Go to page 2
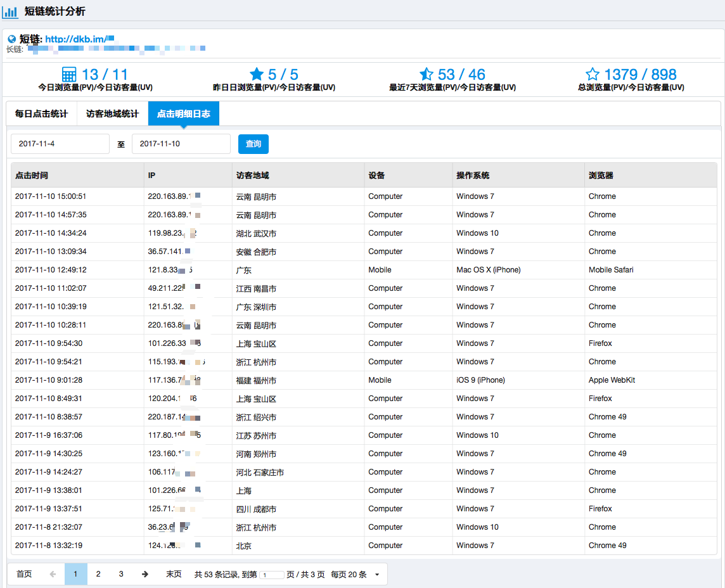This screenshot has width=725, height=588. 98,574
